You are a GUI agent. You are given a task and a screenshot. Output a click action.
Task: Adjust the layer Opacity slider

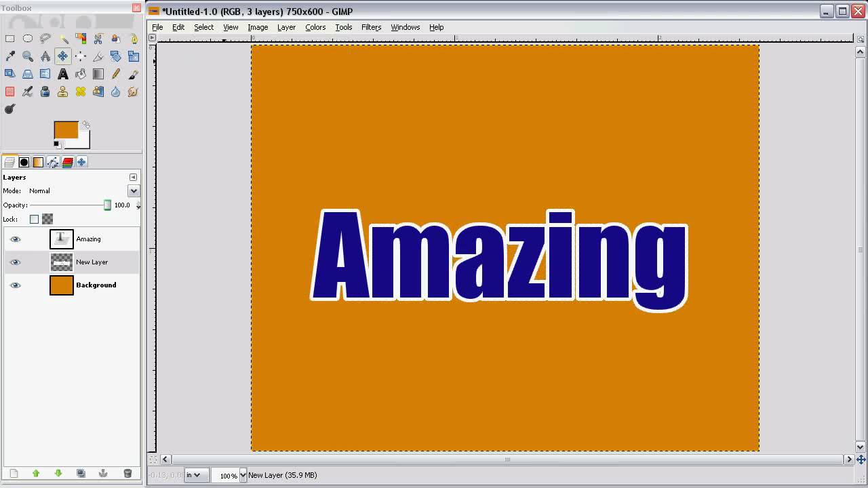point(69,205)
